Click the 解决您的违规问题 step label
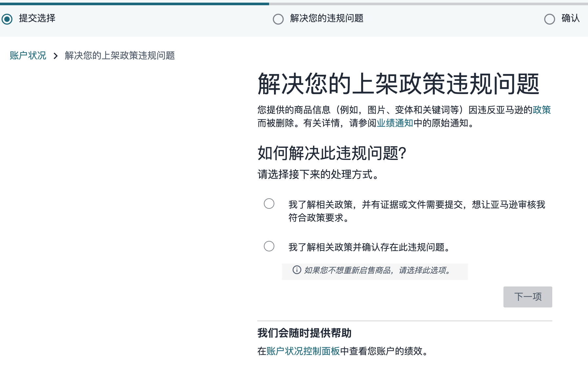Screen dimensions: 588x373 (x=327, y=18)
